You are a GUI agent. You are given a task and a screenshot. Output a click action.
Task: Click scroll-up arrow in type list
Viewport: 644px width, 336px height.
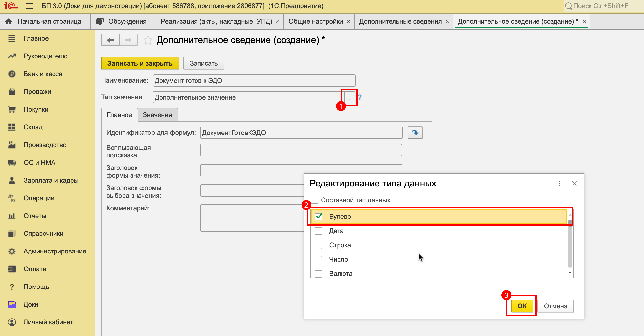[x=570, y=215]
